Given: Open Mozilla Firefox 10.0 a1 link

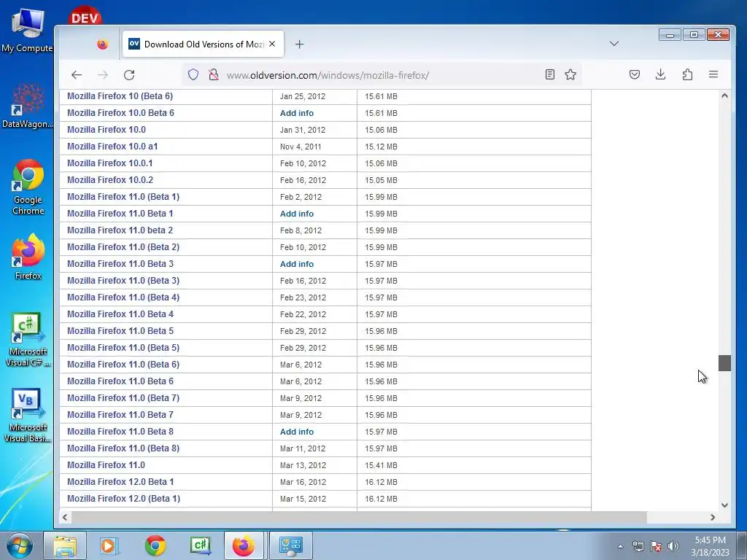Looking at the screenshot, I should (x=112, y=147).
